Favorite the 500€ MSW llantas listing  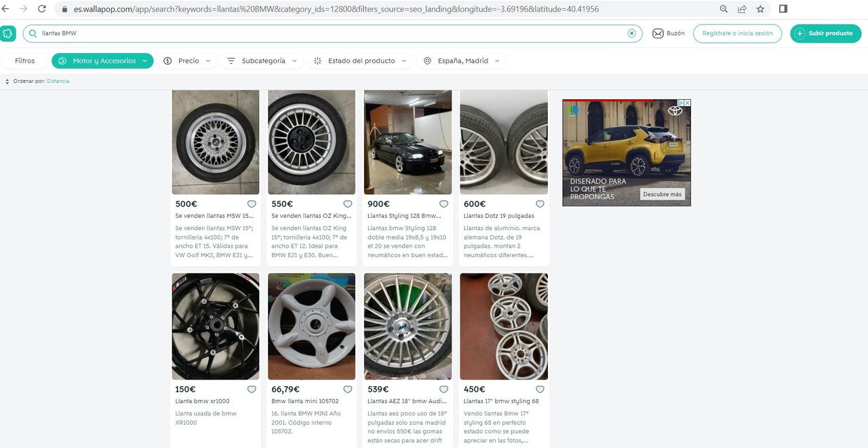tap(252, 204)
